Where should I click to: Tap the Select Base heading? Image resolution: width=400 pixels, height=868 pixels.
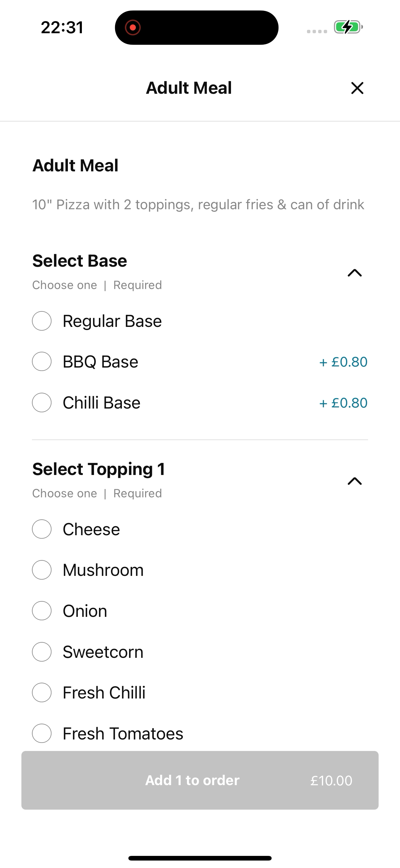coord(79,260)
